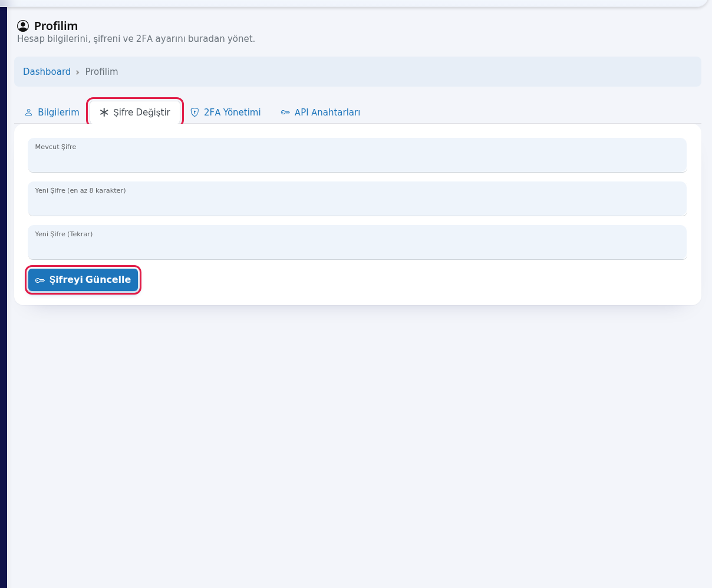Submit with the Şifreyi Güncelle button
This screenshot has height=588, width=712.
click(x=83, y=280)
